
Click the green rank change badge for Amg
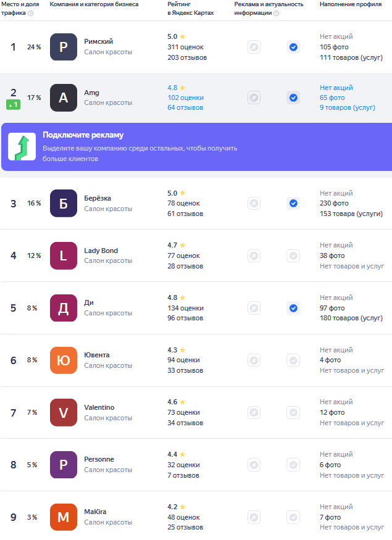click(14, 104)
